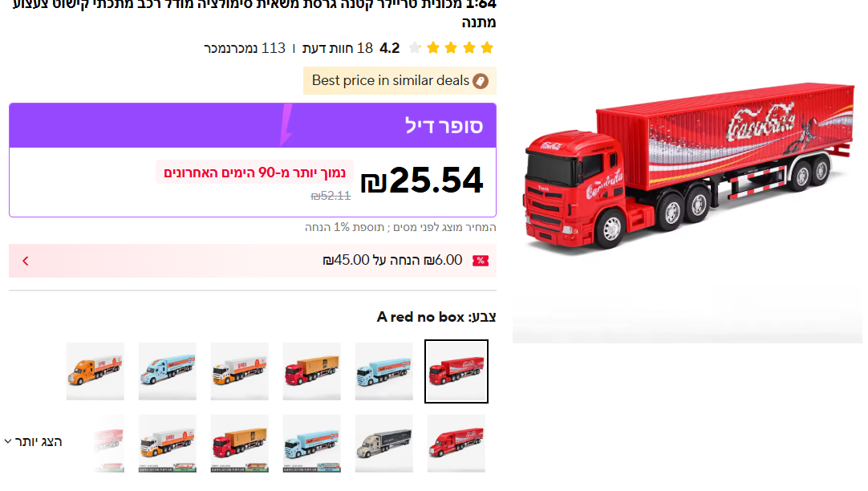868x491 pixels.
Task: Click the Best price in similar deals badge
Action: pyautogui.click(x=400, y=81)
